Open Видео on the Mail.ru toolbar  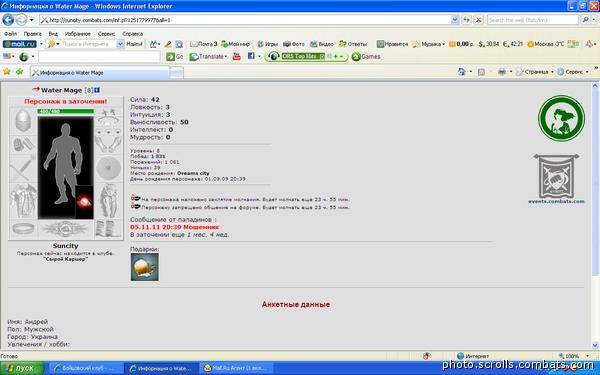tap(322, 44)
